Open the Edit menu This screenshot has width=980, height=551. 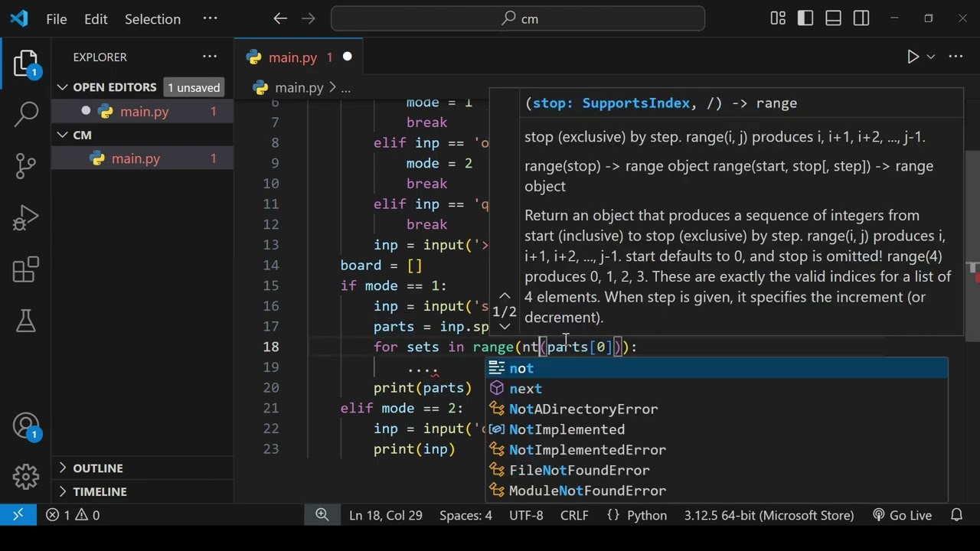96,19
